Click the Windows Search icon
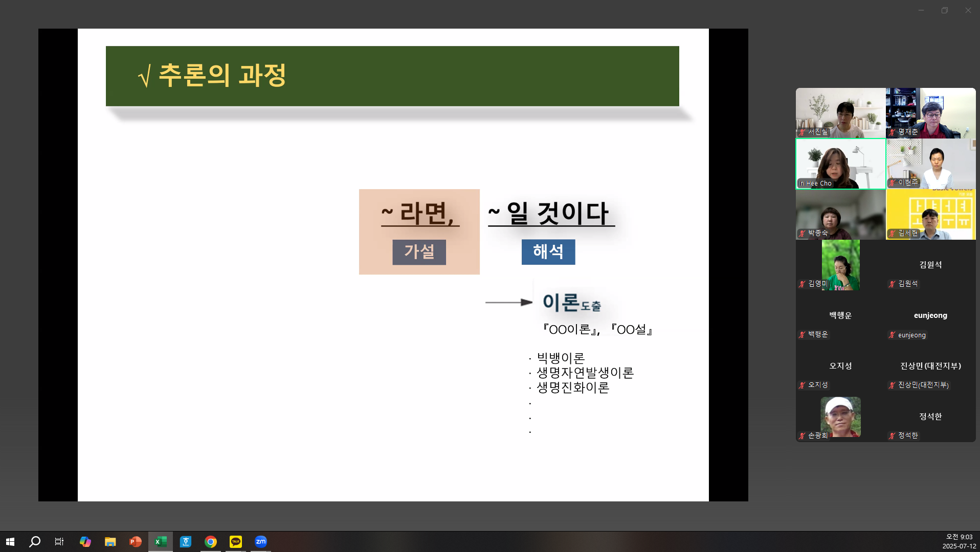The image size is (980, 552). click(35, 541)
